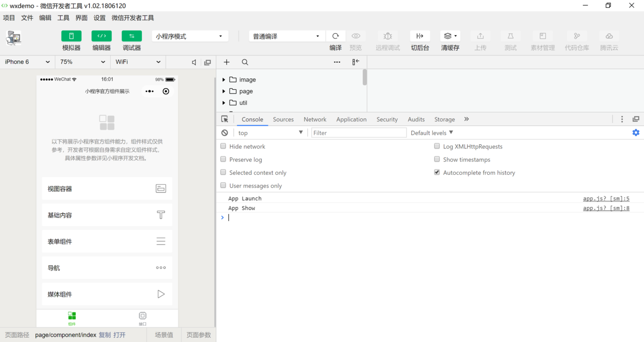Expand the page folder
The image size is (644, 342).
tap(224, 91)
